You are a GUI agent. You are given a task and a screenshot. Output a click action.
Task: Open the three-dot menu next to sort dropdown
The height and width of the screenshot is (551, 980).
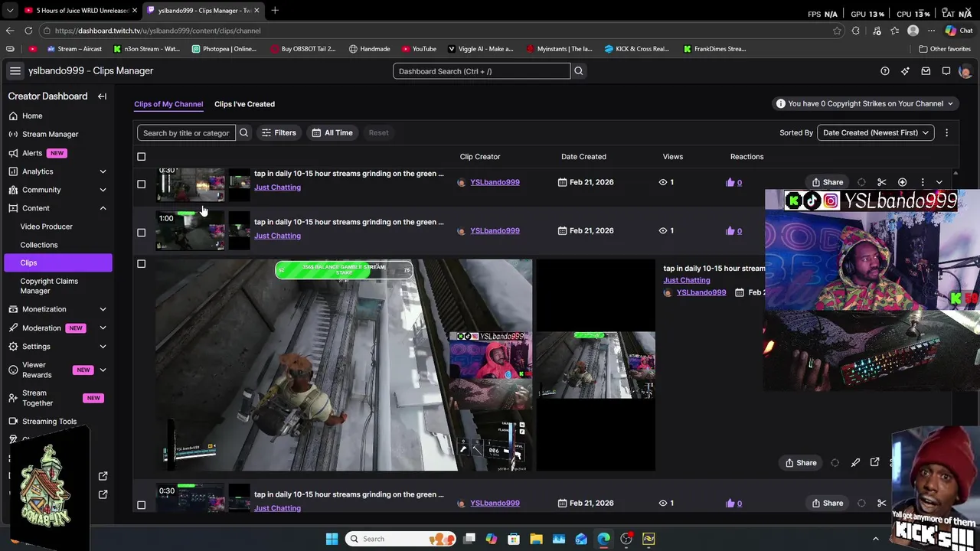point(946,133)
